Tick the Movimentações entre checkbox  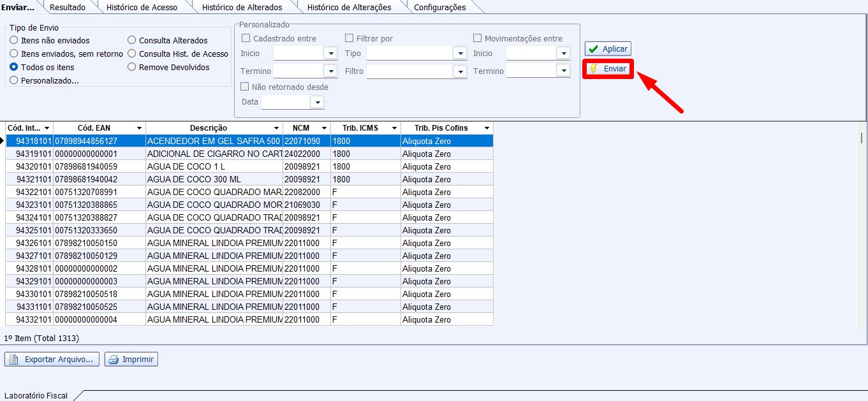click(x=477, y=38)
